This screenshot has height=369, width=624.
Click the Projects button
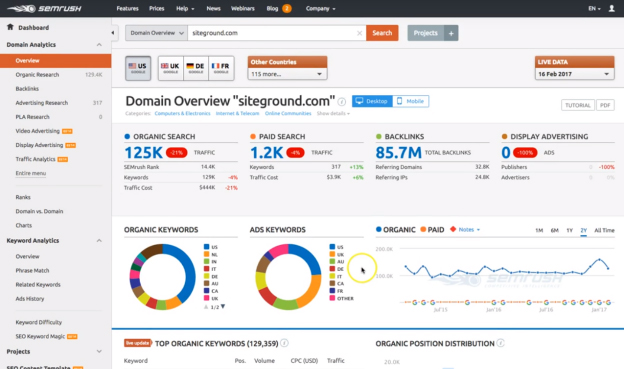pyautogui.click(x=425, y=33)
